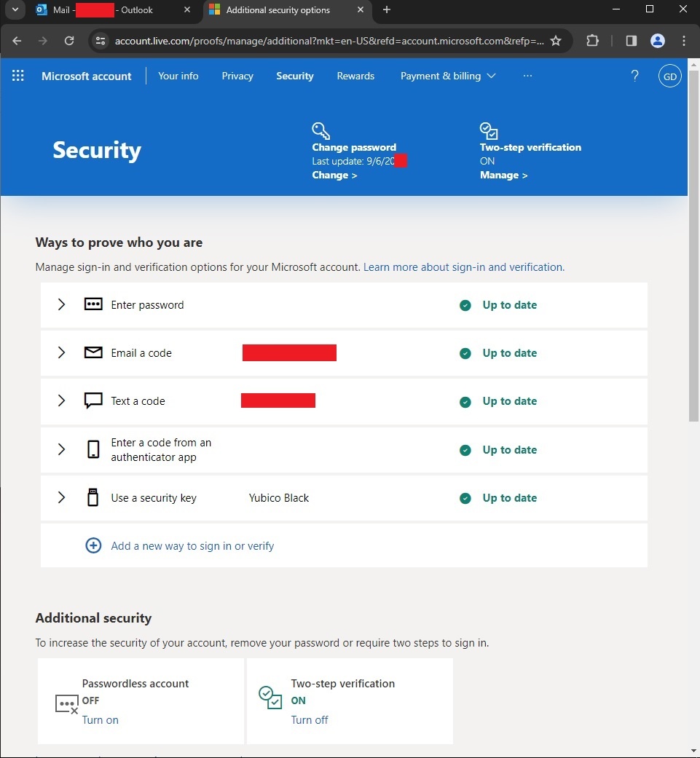Screen dimensions: 700x758
Task: Click the Passwordless account icon
Action: point(67,704)
